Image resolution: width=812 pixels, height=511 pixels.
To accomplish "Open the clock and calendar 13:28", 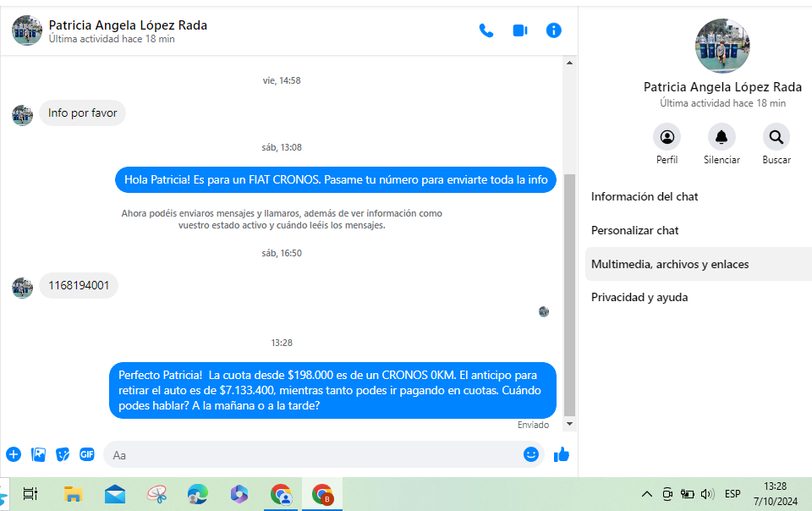I will (x=776, y=494).
